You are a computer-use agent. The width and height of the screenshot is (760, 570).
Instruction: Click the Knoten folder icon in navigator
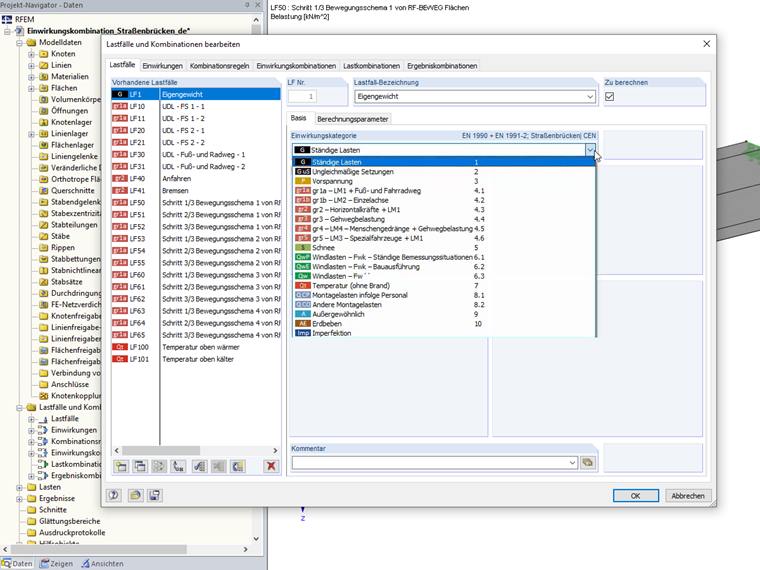click(44, 54)
